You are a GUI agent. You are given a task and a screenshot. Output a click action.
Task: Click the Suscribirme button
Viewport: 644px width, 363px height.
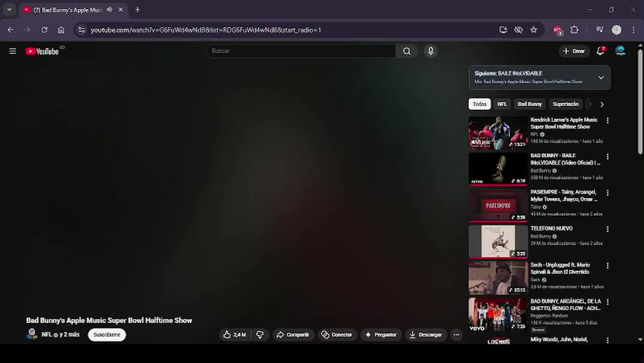[x=107, y=335]
